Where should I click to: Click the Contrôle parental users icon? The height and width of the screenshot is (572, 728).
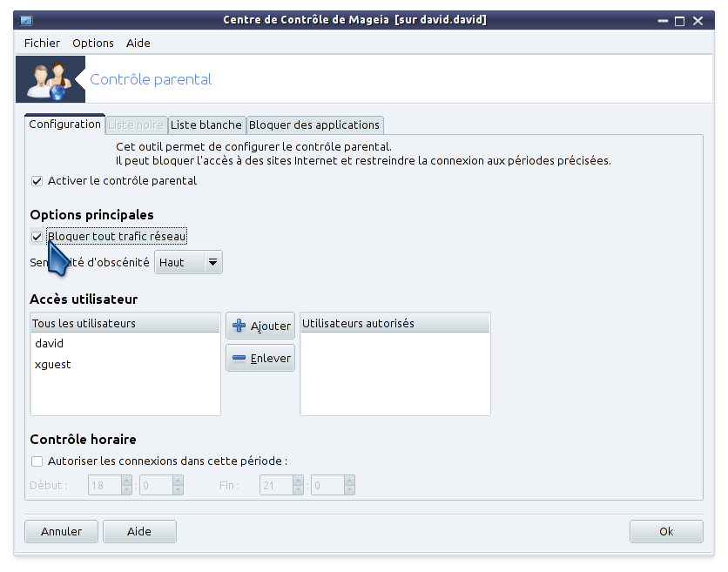(x=51, y=79)
